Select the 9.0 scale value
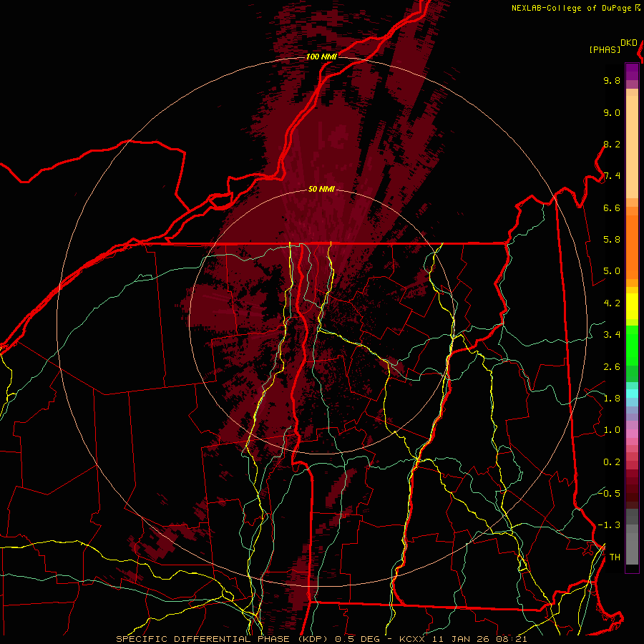The width and height of the screenshot is (644, 644). coord(612,112)
